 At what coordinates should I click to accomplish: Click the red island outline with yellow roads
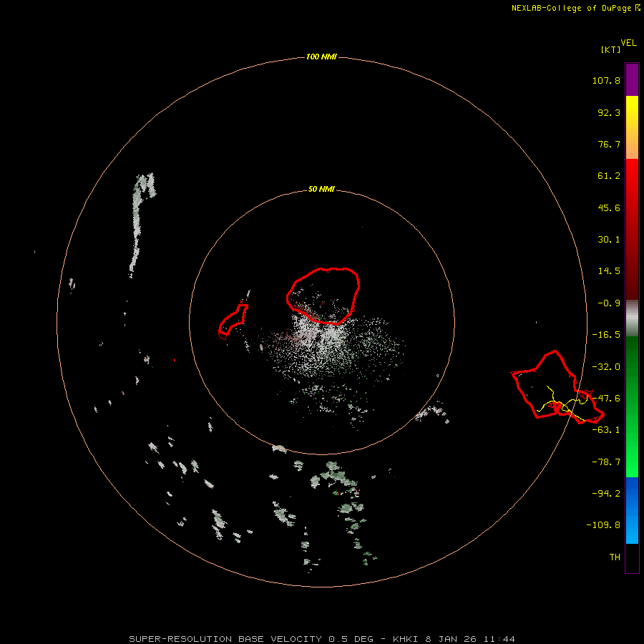click(x=556, y=388)
